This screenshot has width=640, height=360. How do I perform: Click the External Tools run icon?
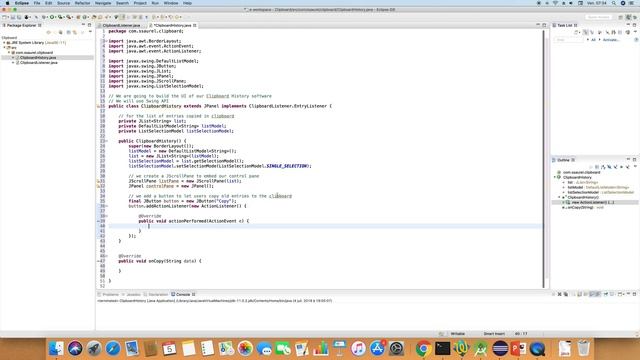coord(69,17)
